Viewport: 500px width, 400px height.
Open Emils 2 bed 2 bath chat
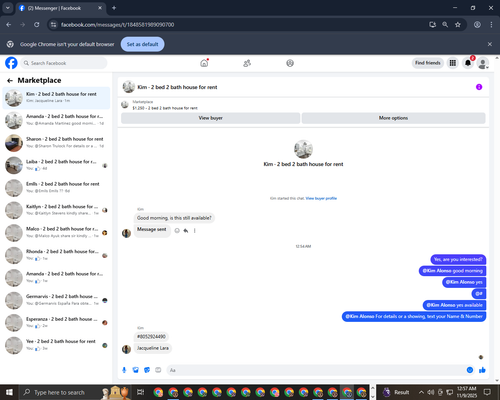[56, 188]
